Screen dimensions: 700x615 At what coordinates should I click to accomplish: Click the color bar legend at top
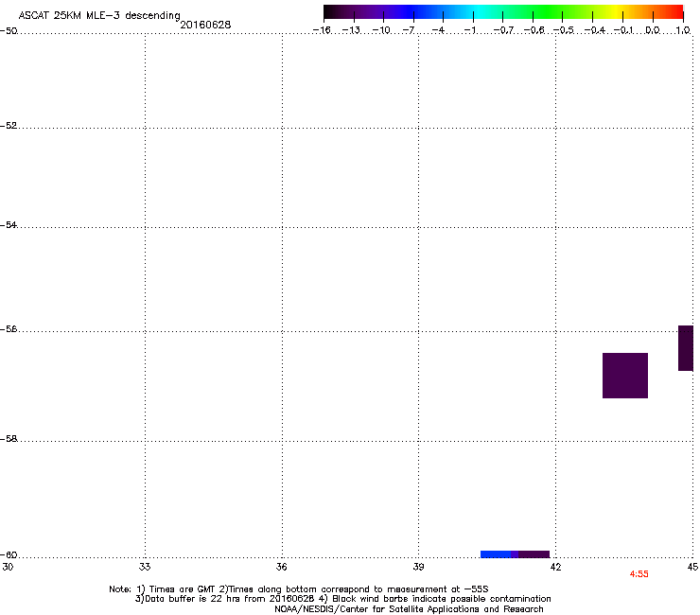[503, 12]
